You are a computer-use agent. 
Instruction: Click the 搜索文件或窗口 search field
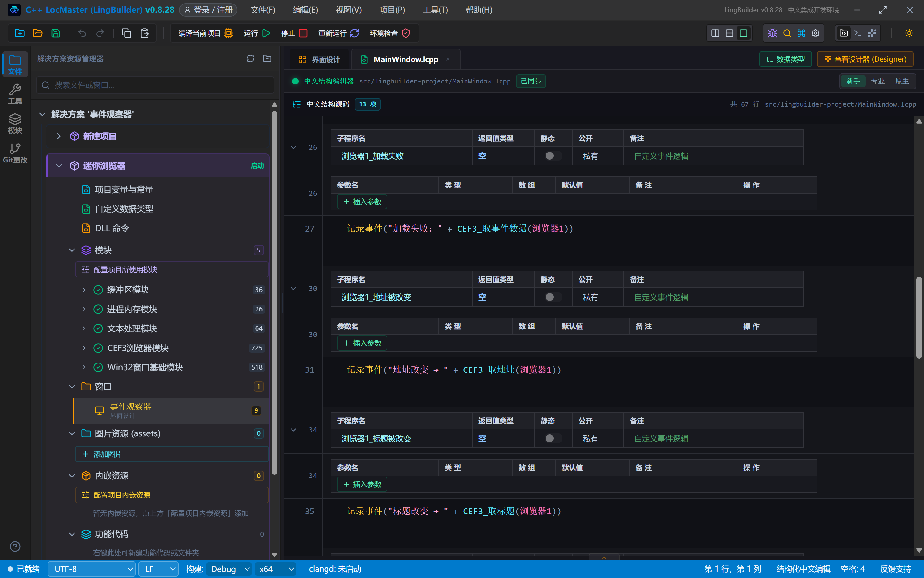click(155, 85)
